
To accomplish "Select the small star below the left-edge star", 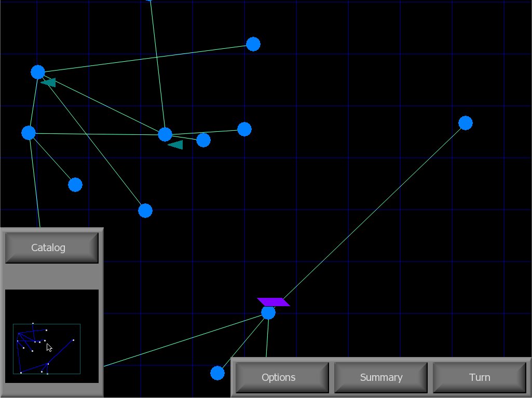I will point(75,184).
